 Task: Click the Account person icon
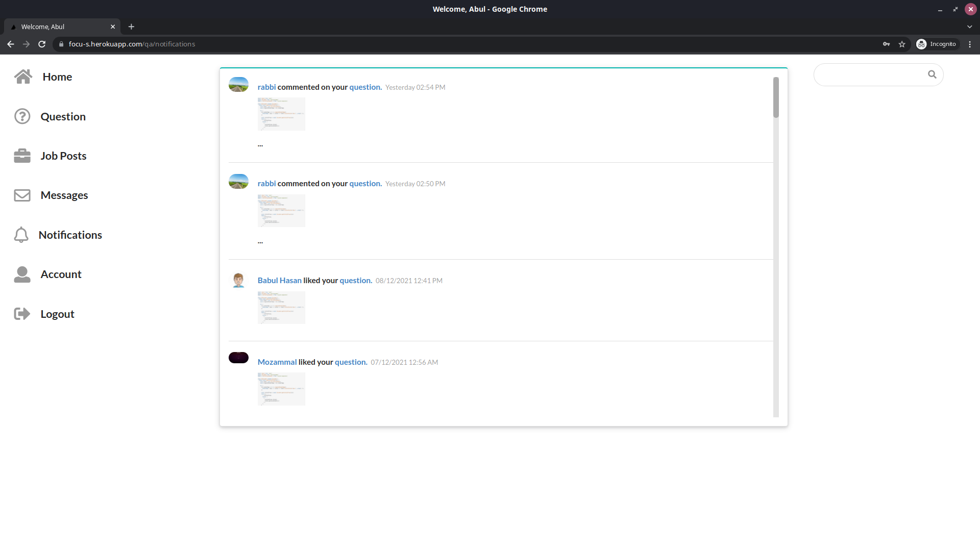[x=22, y=274]
